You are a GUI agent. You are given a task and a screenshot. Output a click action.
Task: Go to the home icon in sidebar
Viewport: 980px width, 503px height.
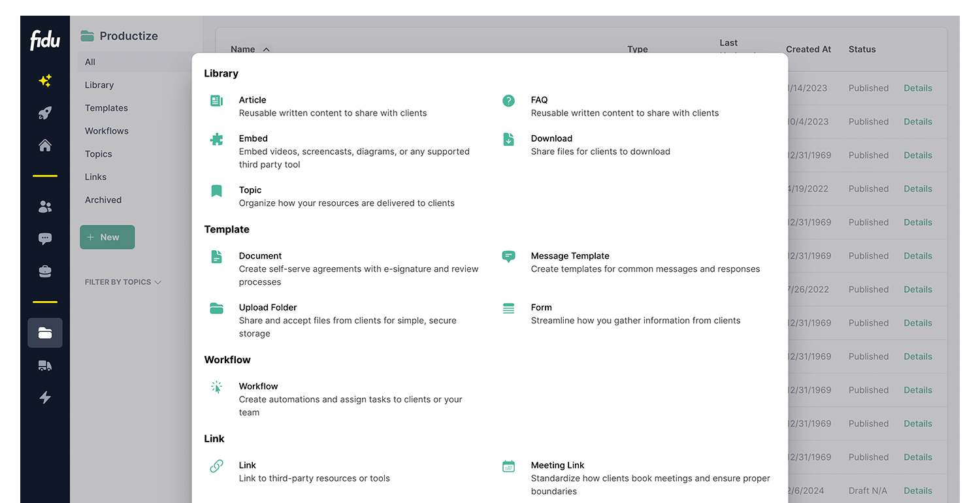tap(45, 145)
